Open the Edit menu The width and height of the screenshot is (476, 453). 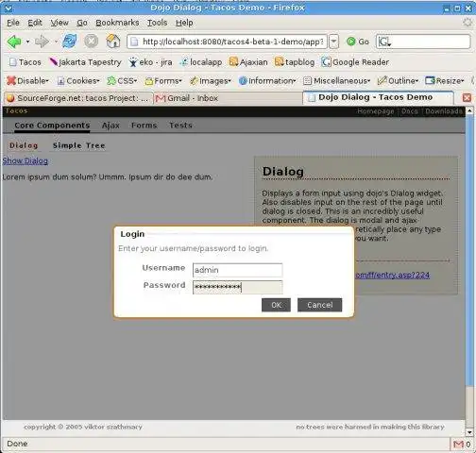coord(35,23)
